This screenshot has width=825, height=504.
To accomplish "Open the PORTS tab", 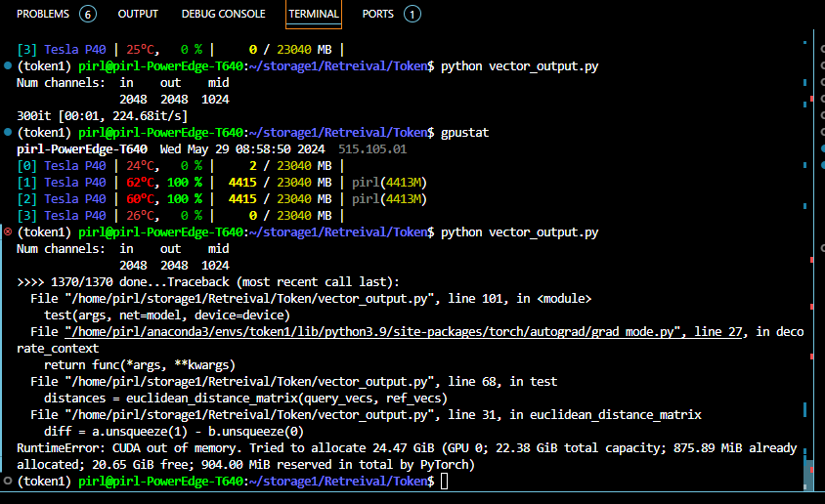I will [377, 14].
